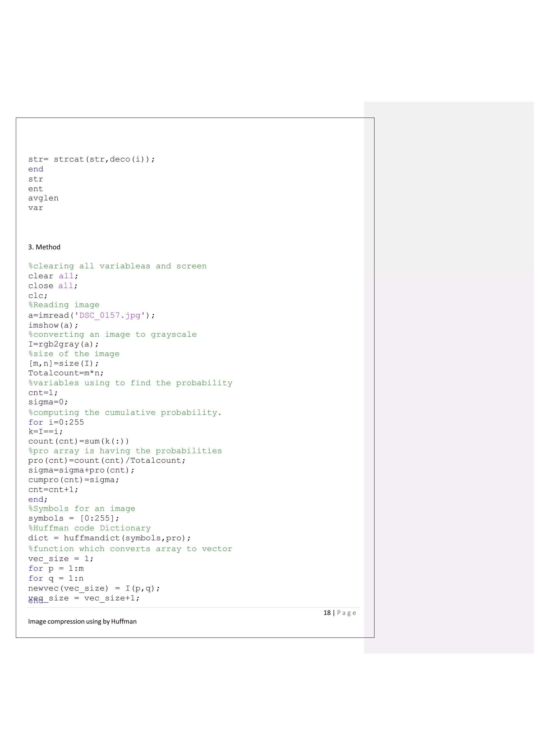Click the 'I=rgb2gray(a);' line
Screen dimensions: 549x756
pyautogui.click(x=64, y=344)
